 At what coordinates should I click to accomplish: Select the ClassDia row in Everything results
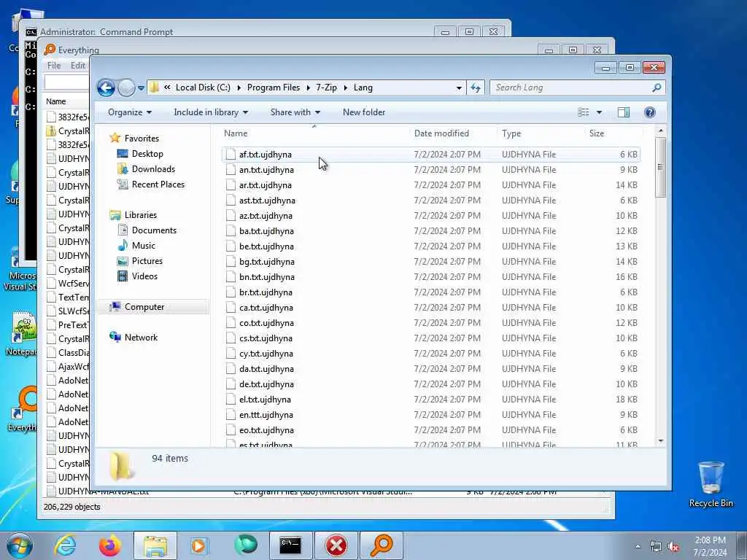point(68,353)
